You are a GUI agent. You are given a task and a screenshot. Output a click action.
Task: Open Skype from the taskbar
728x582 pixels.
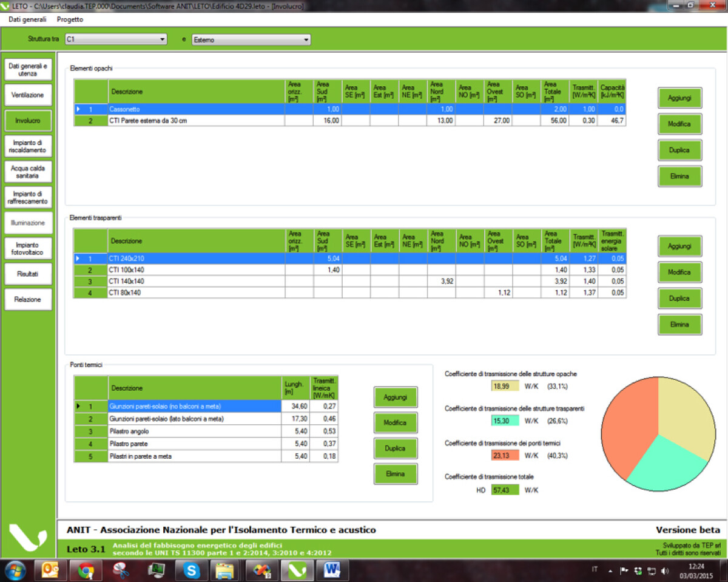point(191,571)
